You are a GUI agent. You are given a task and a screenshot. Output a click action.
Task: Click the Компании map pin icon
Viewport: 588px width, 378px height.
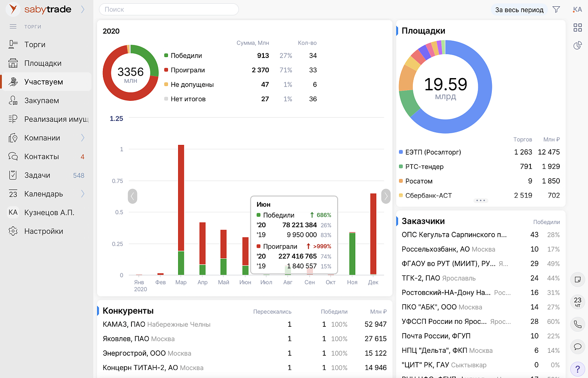click(x=13, y=138)
